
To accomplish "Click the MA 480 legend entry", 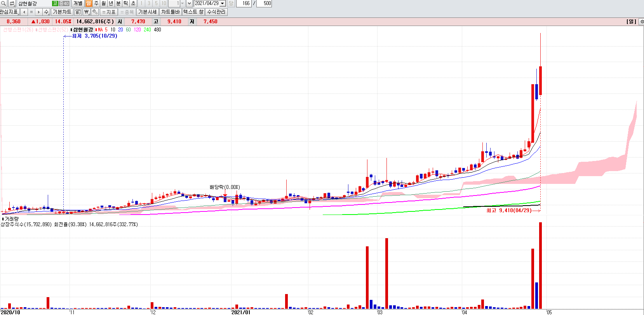I will 157,29.
